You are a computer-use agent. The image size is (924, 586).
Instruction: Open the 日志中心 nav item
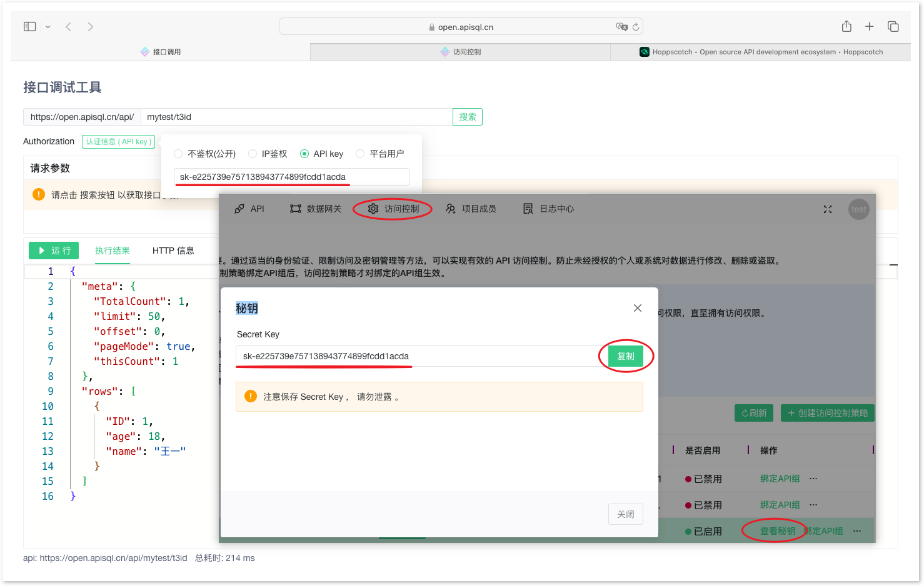(x=548, y=209)
